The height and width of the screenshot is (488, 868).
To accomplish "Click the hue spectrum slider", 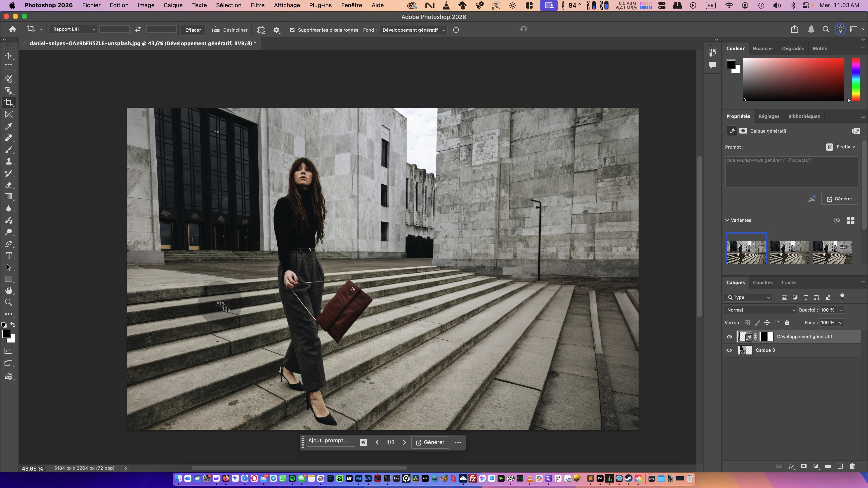I will coord(856,79).
